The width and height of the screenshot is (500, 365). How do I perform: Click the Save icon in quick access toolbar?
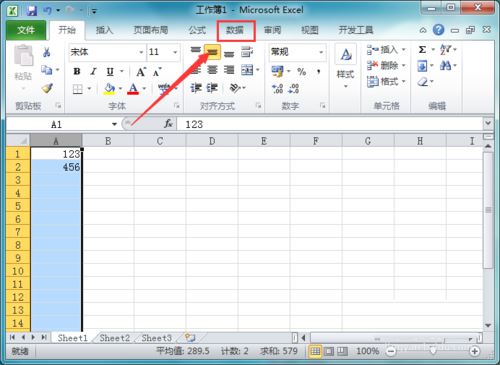point(32,11)
